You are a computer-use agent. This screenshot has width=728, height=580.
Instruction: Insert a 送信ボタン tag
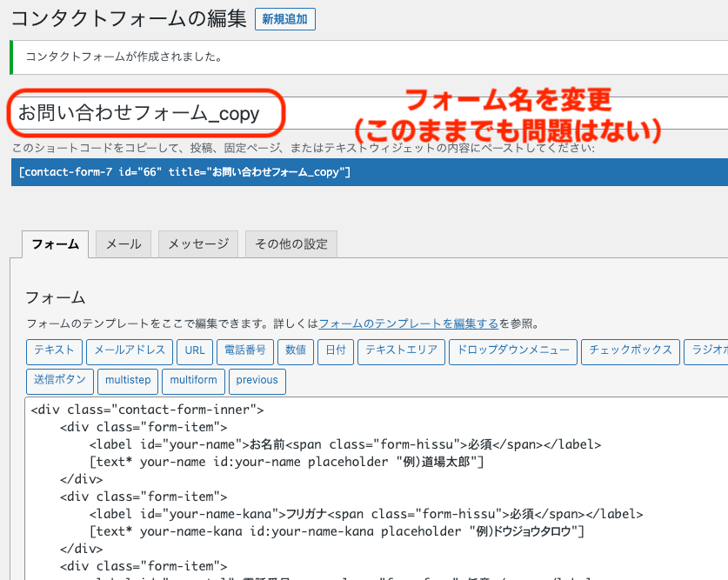point(60,382)
